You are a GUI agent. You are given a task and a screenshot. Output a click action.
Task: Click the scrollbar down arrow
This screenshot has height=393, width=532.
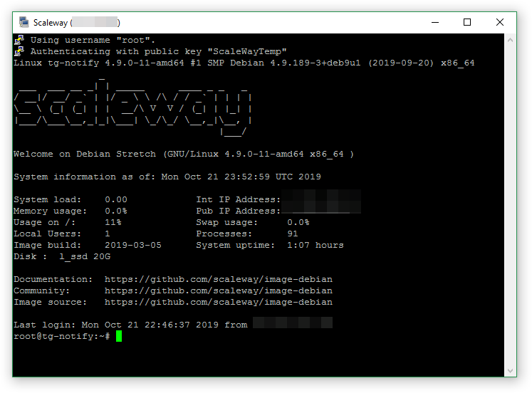[510, 371]
